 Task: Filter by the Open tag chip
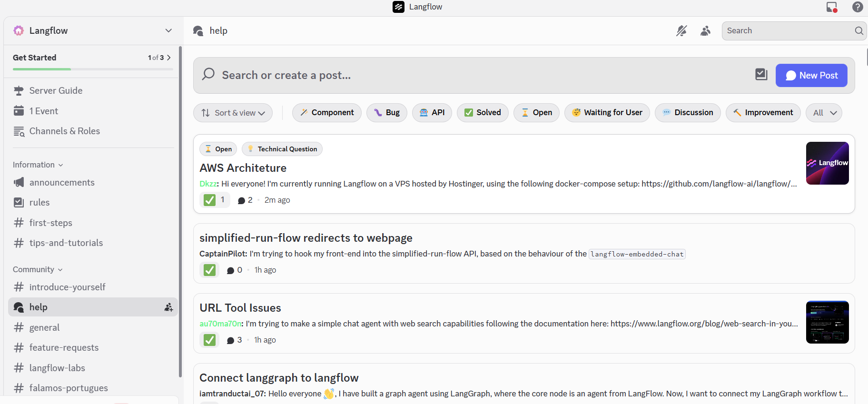point(536,113)
